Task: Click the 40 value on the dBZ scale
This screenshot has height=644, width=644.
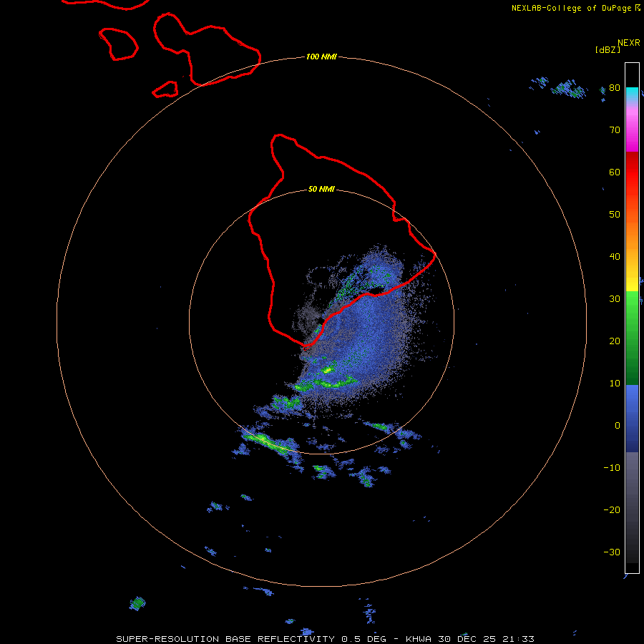Action: tap(615, 257)
